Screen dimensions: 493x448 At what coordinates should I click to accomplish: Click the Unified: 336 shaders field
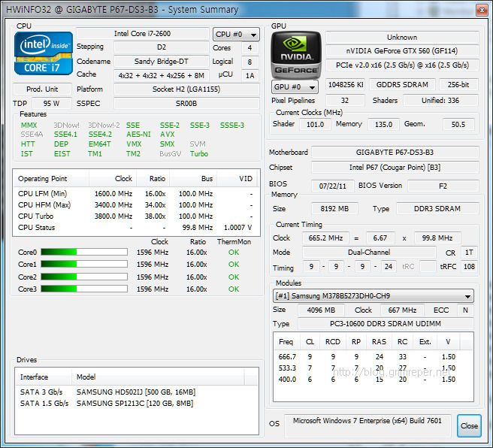click(x=440, y=100)
